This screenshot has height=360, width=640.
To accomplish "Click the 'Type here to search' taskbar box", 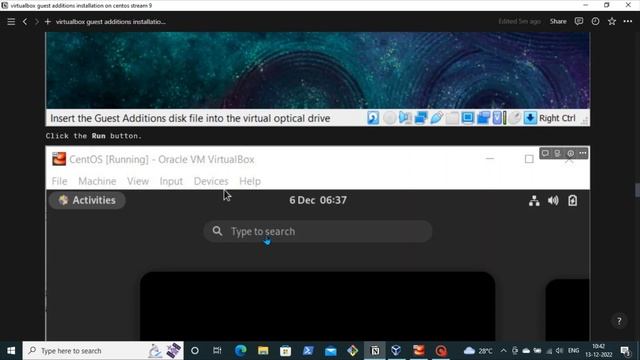I will pos(103,351).
